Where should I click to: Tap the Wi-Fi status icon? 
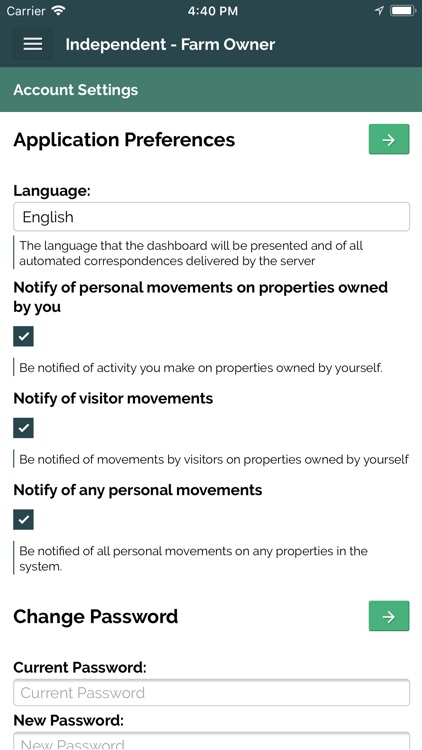(x=58, y=11)
